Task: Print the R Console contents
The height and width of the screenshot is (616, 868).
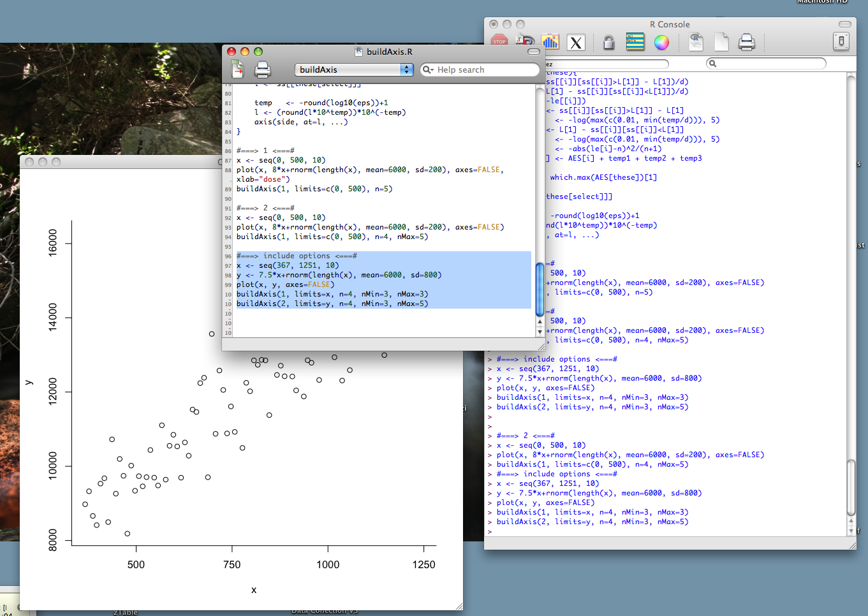Action: click(x=746, y=42)
